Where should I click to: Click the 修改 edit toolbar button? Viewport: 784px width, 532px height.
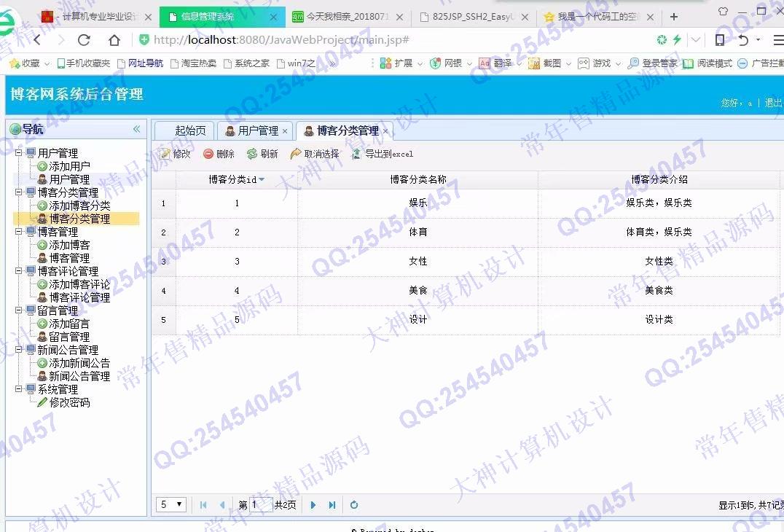coord(176,154)
